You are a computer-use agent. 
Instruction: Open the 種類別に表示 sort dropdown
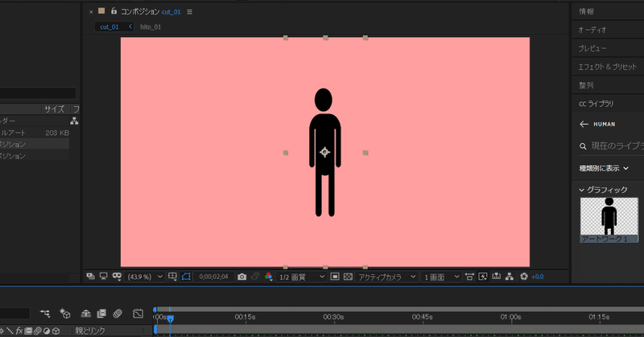[604, 168]
